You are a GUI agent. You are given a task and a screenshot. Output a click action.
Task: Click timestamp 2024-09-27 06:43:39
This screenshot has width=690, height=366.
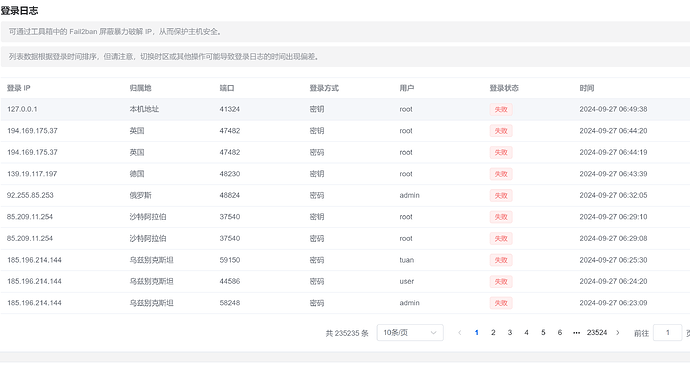point(613,174)
